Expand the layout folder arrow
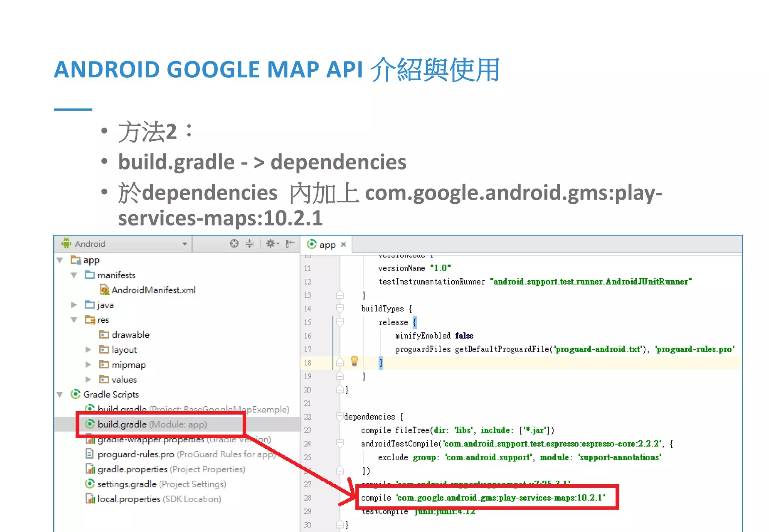 pyautogui.click(x=88, y=350)
